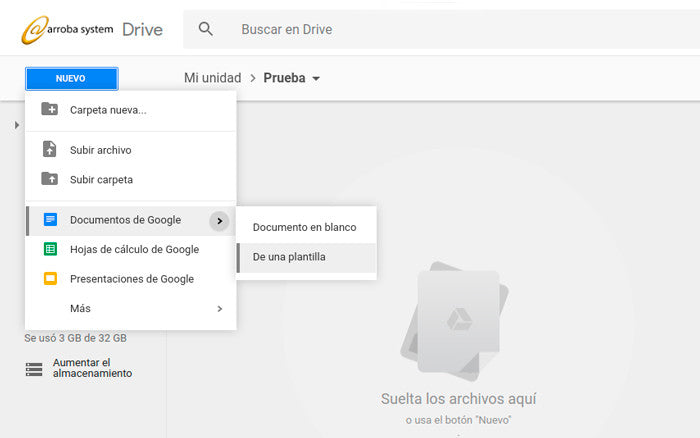Click the folder upload icon
Image resolution: width=700 pixels, height=438 pixels.
click(x=50, y=179)
